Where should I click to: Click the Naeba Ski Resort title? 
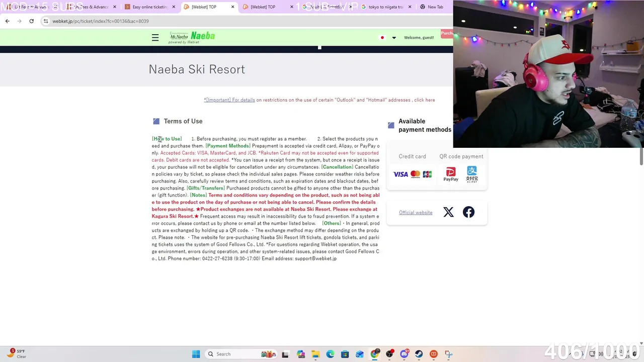197,69
